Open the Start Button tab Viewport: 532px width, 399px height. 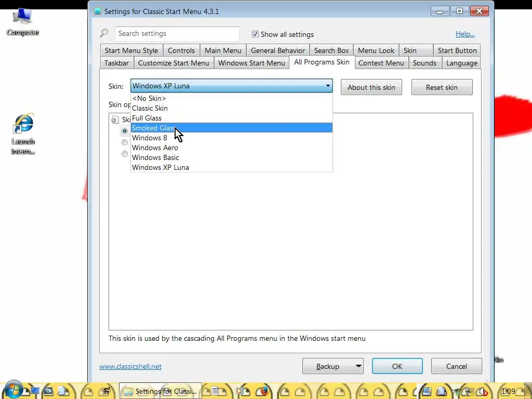pos(457,50)
